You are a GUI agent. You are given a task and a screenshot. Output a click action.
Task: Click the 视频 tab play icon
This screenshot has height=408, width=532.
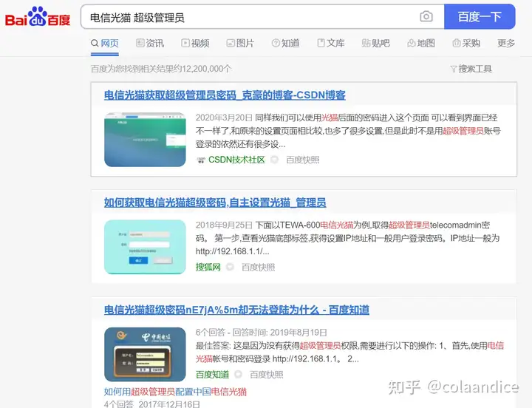coord(185,43)
